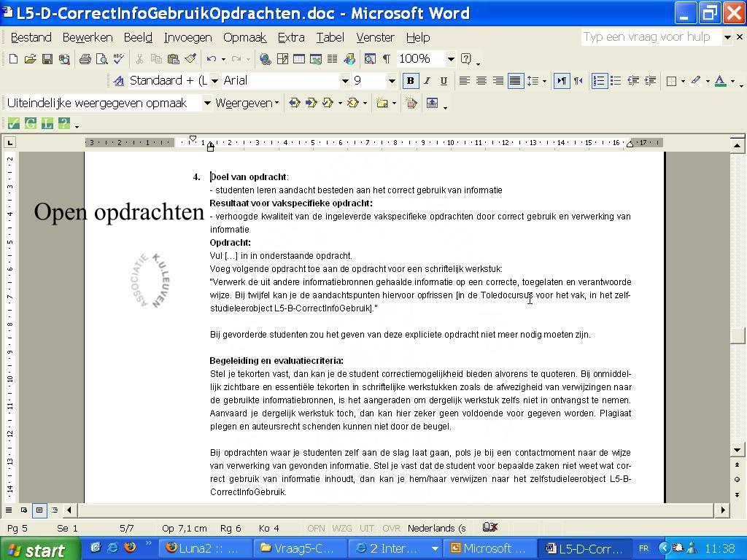Image resolution: width=747 pixels, height=560 pixels.
Task: Increase the paragraph indent
Action: point(650,81)
